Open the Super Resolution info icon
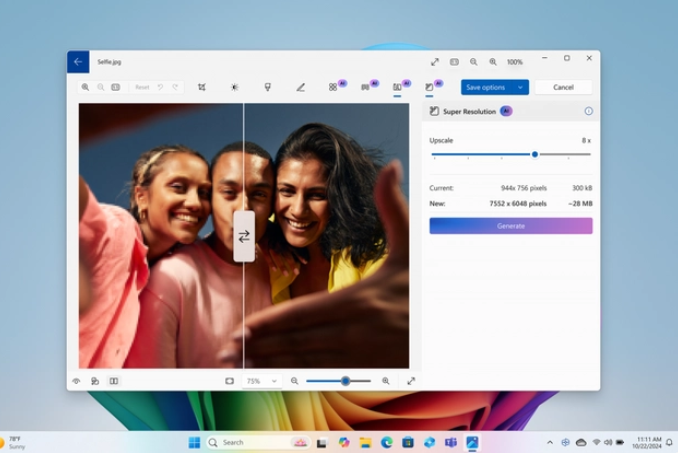The width and height of the screenshot is (678, 453). (588, 111)
